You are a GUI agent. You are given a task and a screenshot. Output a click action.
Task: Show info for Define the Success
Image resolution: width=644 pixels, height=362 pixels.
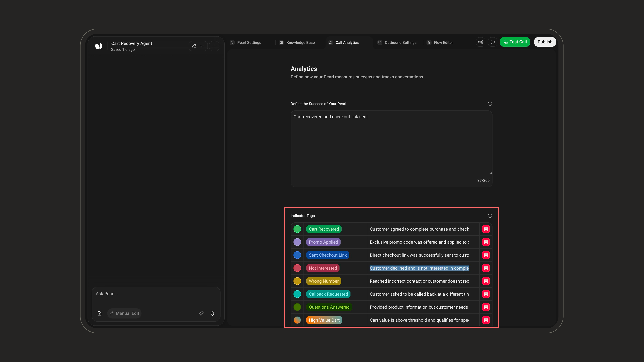pos(490,104)
